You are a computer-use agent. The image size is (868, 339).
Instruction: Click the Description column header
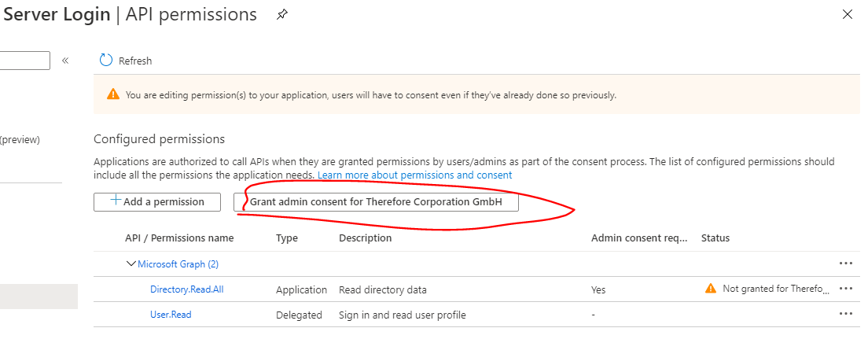[366, 238]
